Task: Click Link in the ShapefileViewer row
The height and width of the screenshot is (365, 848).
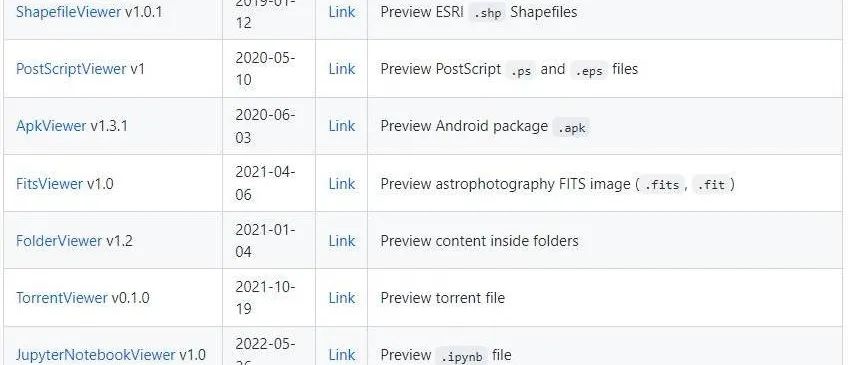Action: pos(342,12)
